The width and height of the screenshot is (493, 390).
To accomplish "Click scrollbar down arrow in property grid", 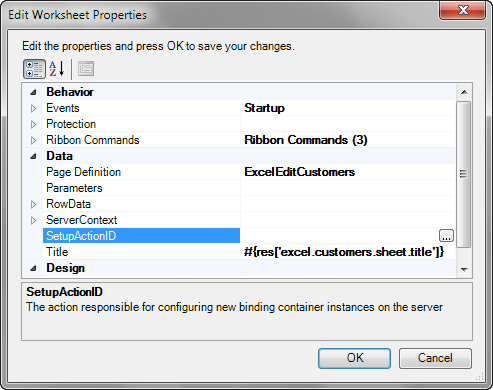I will click(464, 269).
